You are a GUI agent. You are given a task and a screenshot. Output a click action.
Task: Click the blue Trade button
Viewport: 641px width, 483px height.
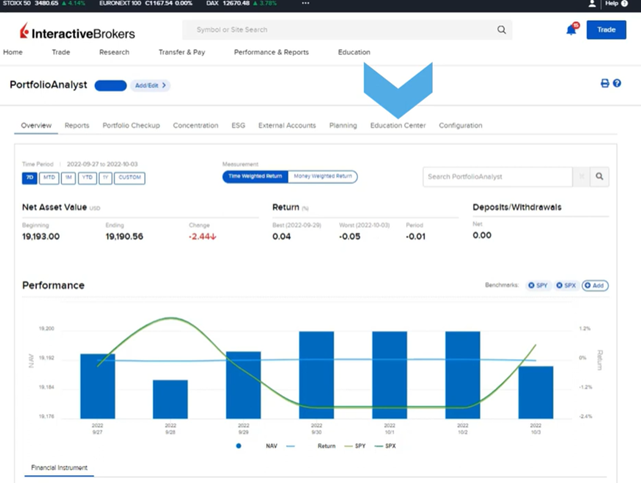pyautogui.click(x=605, y=30)
